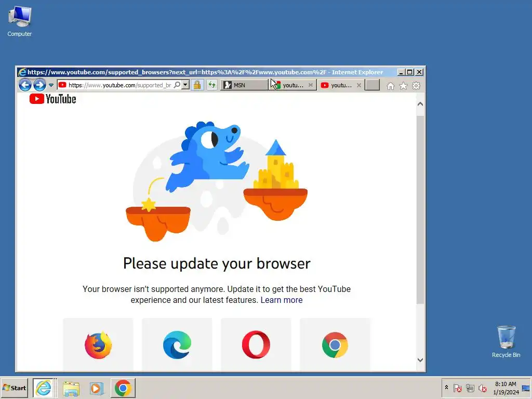Open the recent pages dropdown arrow

point(51,85)
